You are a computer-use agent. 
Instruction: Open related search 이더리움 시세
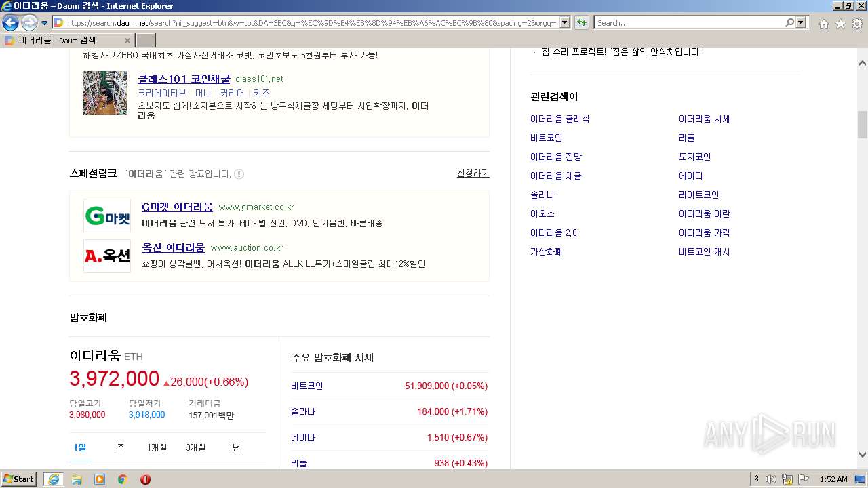point(704,119)
